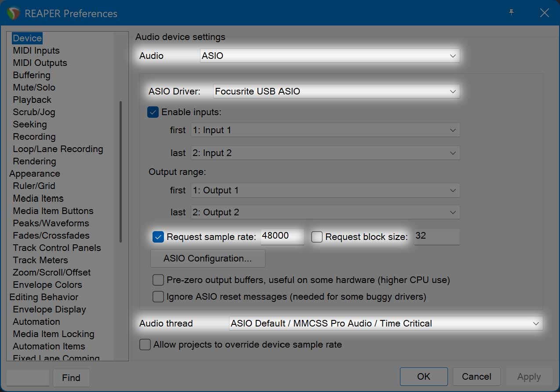The width and height of the screenshot is (560, 392).
Task: Click the REAPER logo icon in title bar
Action: (x=13, y=13)
